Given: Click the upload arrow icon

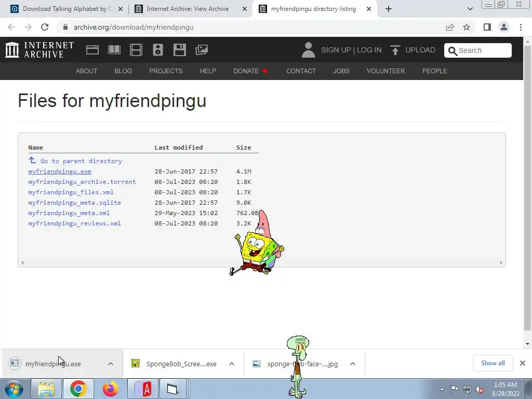Looking at the screenshot, I should click(395, 50).
